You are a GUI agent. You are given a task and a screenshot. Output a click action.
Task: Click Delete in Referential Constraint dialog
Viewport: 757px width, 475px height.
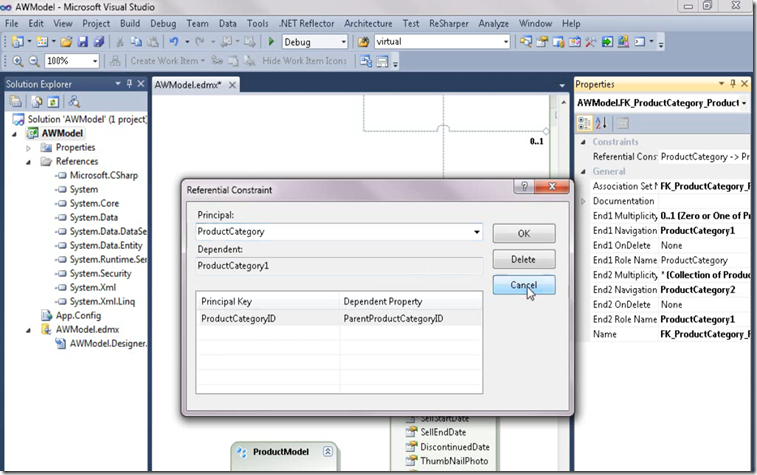(524, 259)
